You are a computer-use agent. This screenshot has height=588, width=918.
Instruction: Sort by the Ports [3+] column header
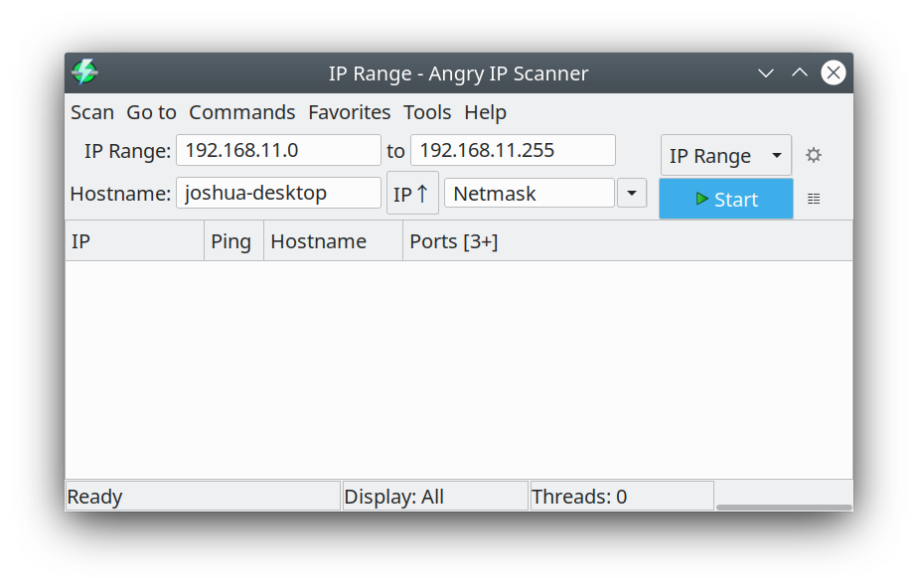(628, 241)
